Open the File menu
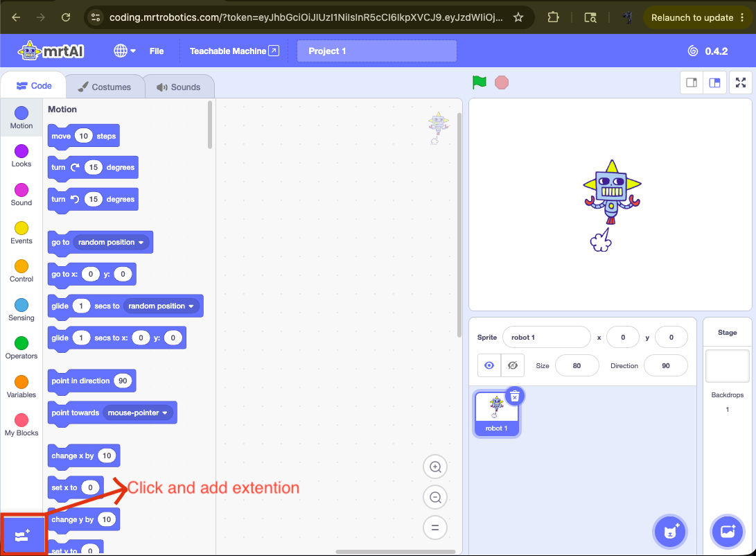756x556 pixels. coord(156,51)
